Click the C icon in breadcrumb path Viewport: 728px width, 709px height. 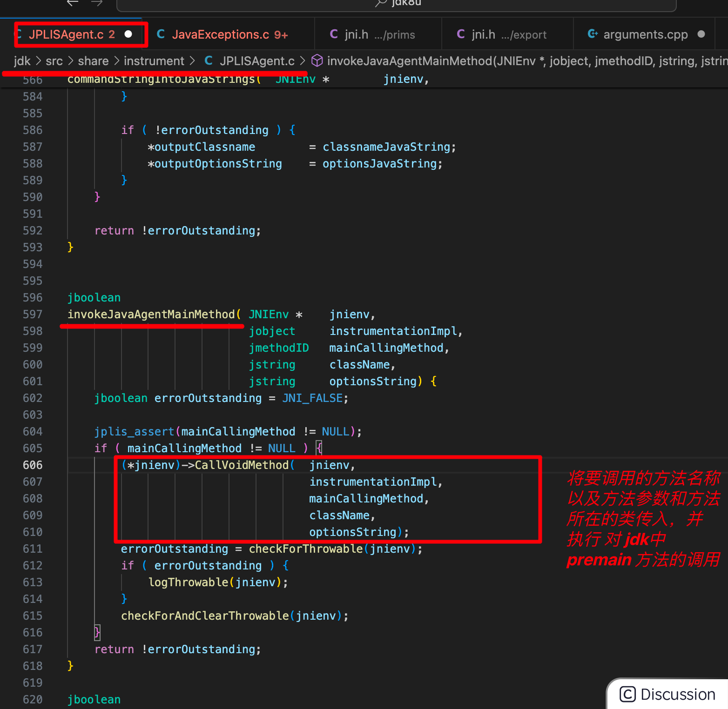(x=209, y=61)
